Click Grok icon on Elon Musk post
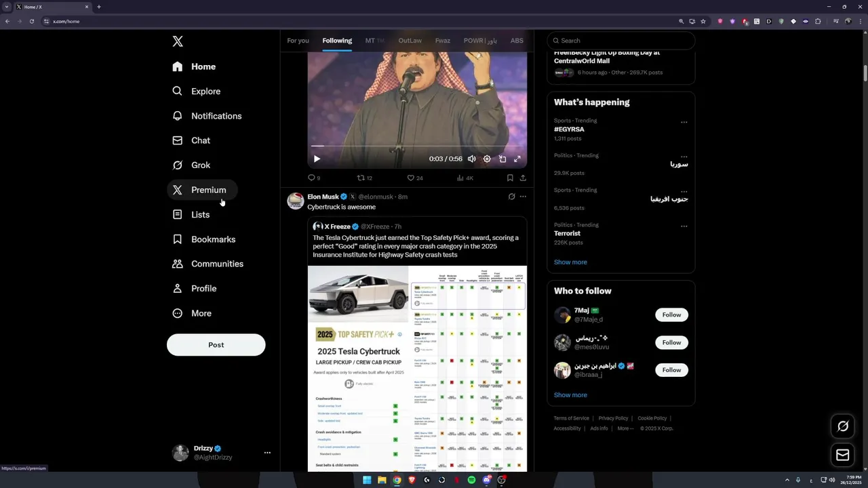This screenshot has height=488, width=868. (511, 197)
